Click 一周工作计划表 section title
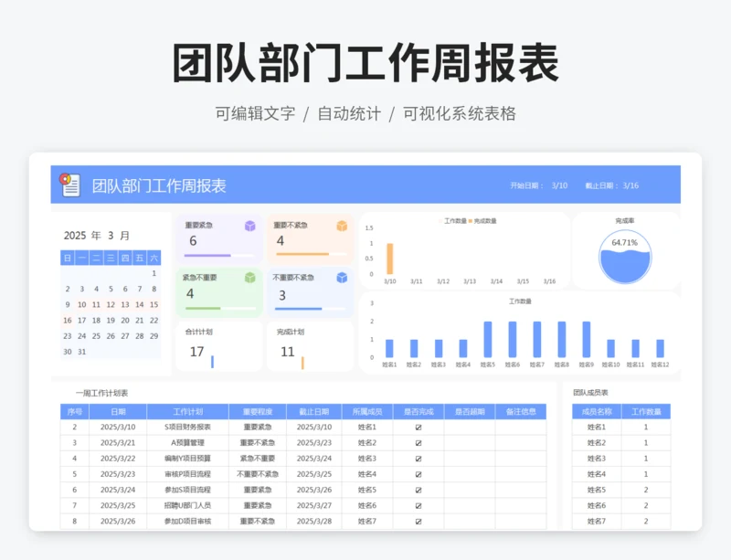Screen dimensions: 731x560 pyautogui.click(x=101, y=393)
